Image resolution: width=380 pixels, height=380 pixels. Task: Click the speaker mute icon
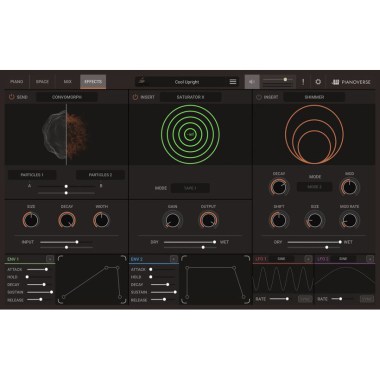click(252, 82)
